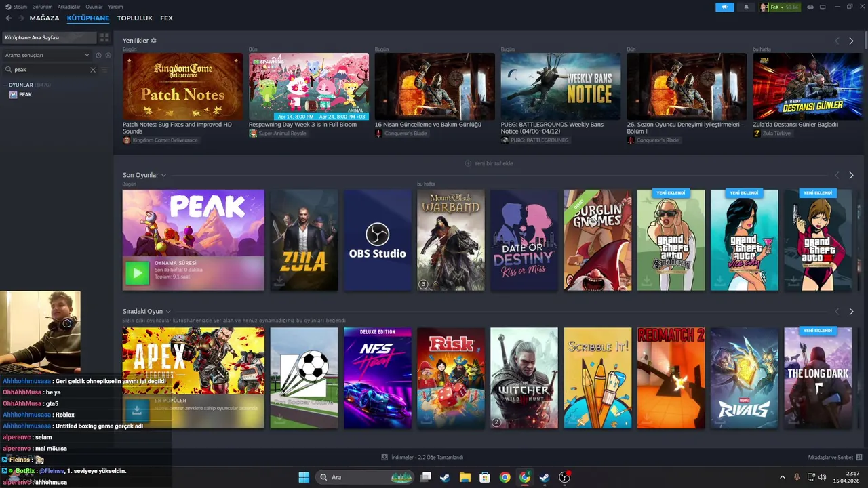Select the ZULA game cover
Screen dimensions: 868x488
304,241
